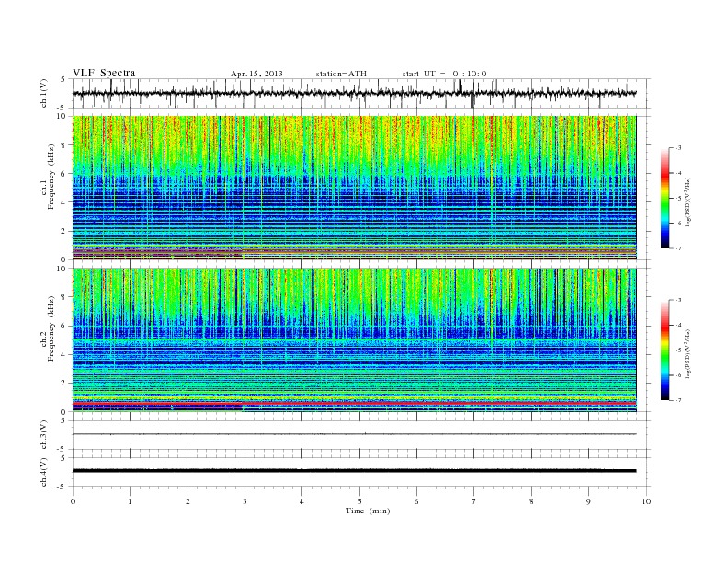
Task: Click the "VLF Spectra" plot title
Action: [x=104, y=73]
